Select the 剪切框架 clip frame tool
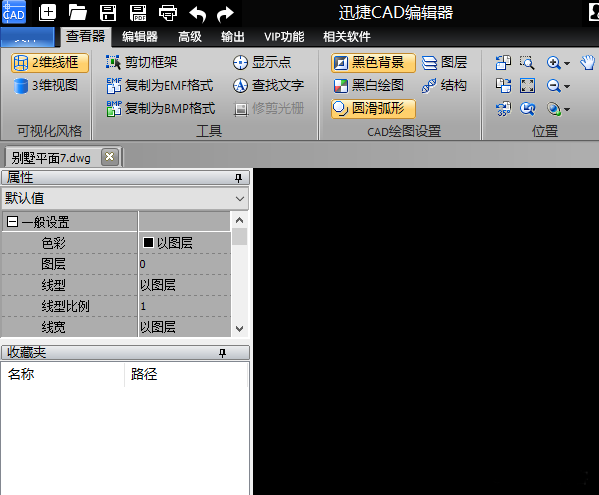 click(x=141, y=62)
